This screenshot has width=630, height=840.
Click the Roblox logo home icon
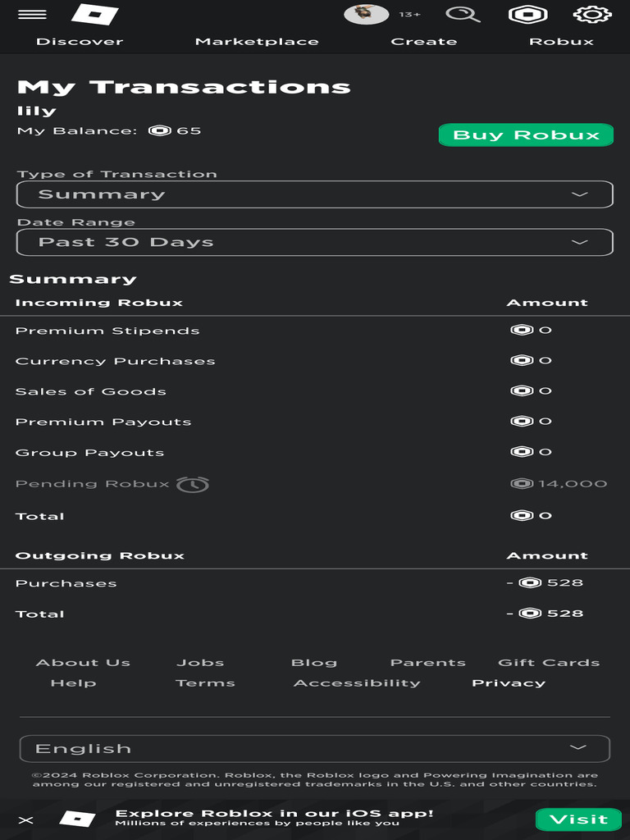[94, 15]
